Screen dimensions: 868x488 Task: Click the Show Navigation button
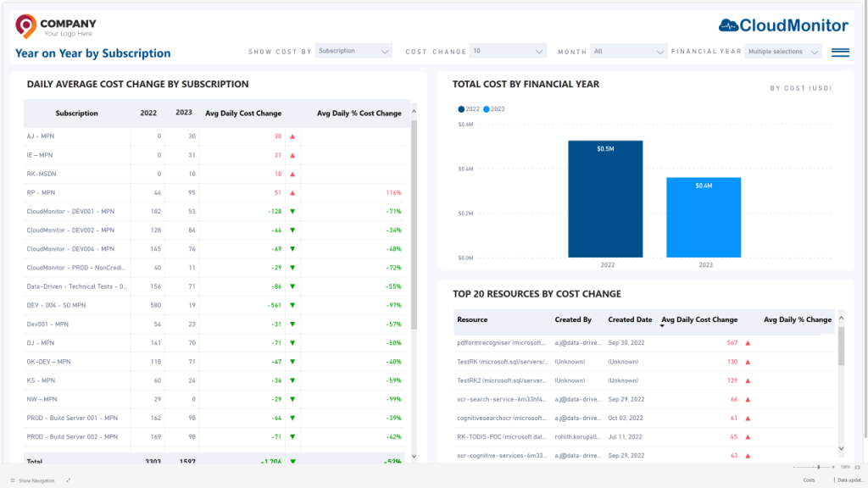33,480
